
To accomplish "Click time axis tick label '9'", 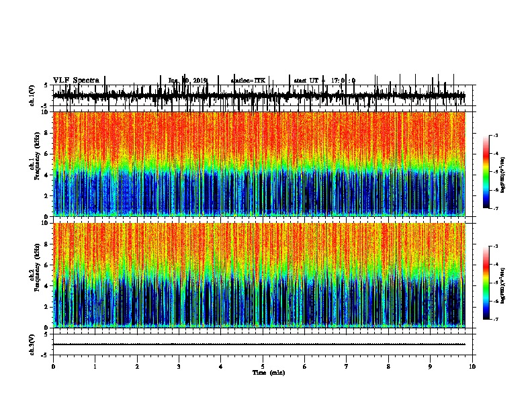I will point(430,367).
